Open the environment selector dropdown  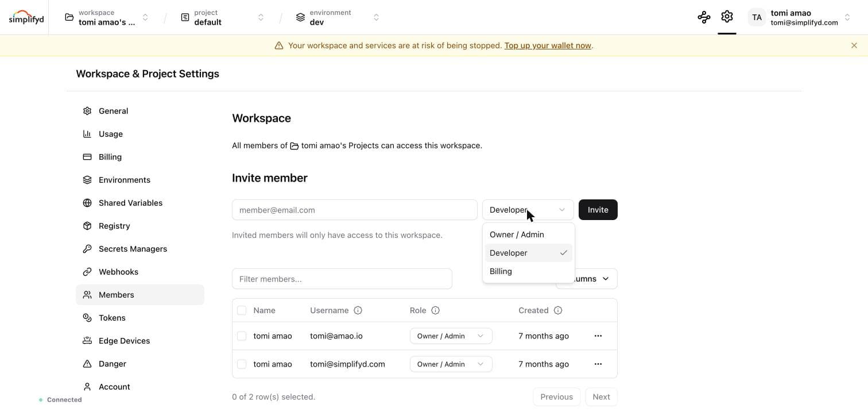pos(338,17)
